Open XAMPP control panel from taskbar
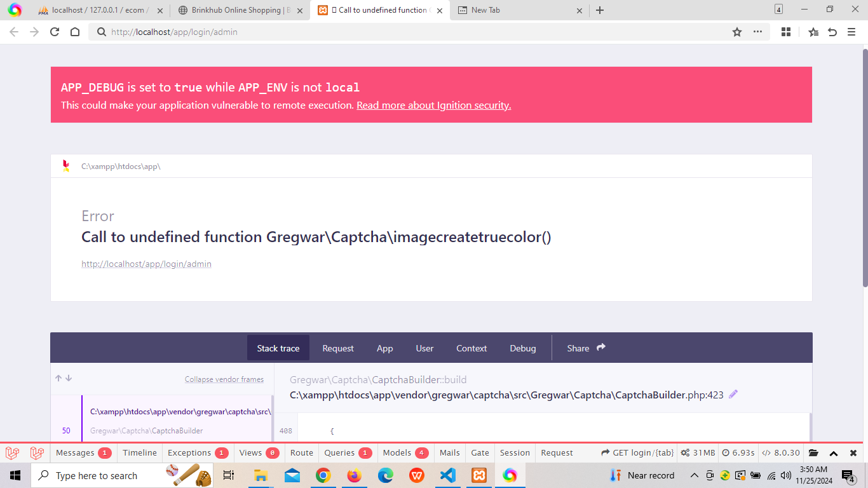The width and height of the screenshot is (868, 488). click(x=479, y=475)
